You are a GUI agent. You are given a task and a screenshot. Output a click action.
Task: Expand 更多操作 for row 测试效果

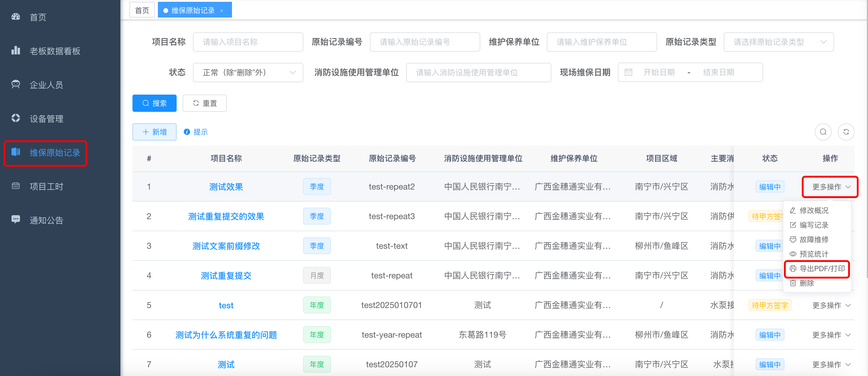click(831, 187)
